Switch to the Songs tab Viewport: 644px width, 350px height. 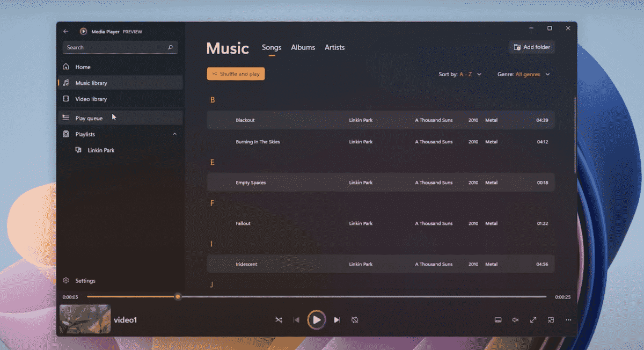pos(272,47)
